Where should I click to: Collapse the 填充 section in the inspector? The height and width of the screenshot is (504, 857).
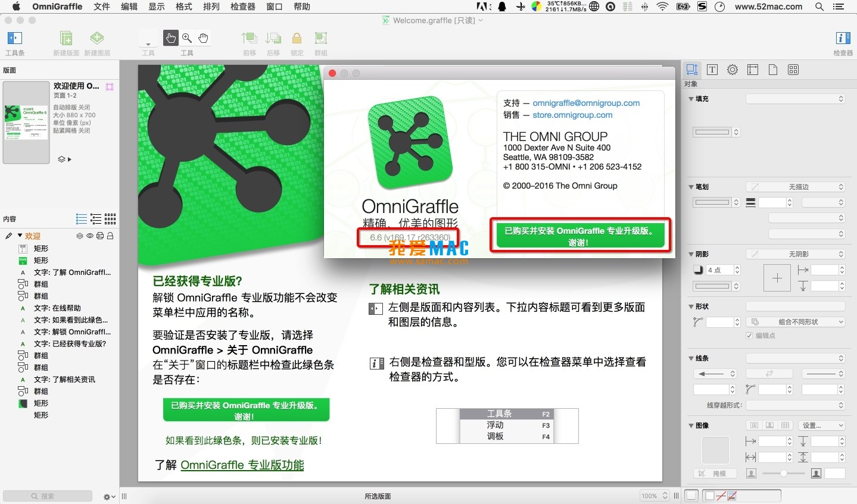click(x=692, y=99)
